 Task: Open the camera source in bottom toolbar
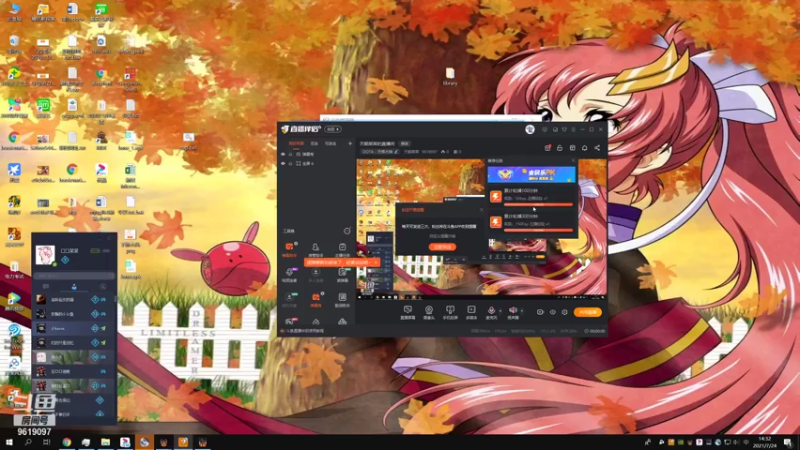tap(429, 312)
